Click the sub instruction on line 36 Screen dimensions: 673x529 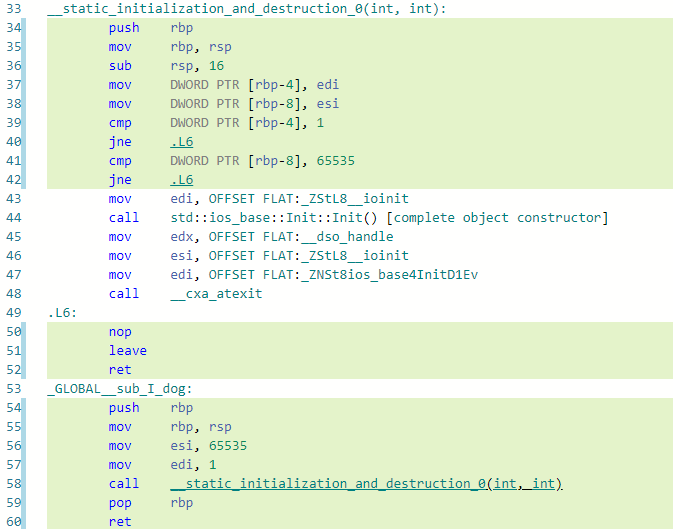click(x=120, y=66)
